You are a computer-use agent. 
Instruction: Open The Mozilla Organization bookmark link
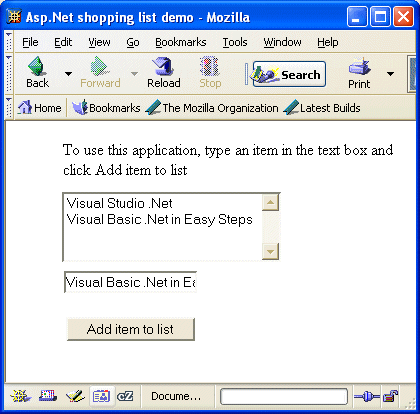(x=212, y=108)
